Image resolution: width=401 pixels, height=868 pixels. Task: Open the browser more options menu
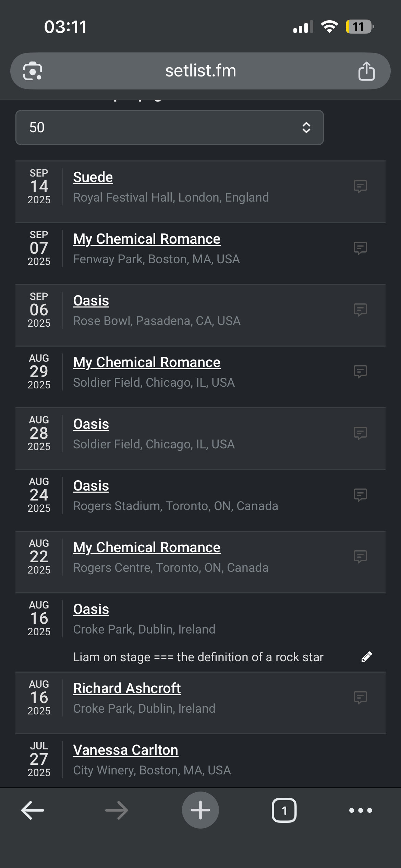click(x=360, y=810)
